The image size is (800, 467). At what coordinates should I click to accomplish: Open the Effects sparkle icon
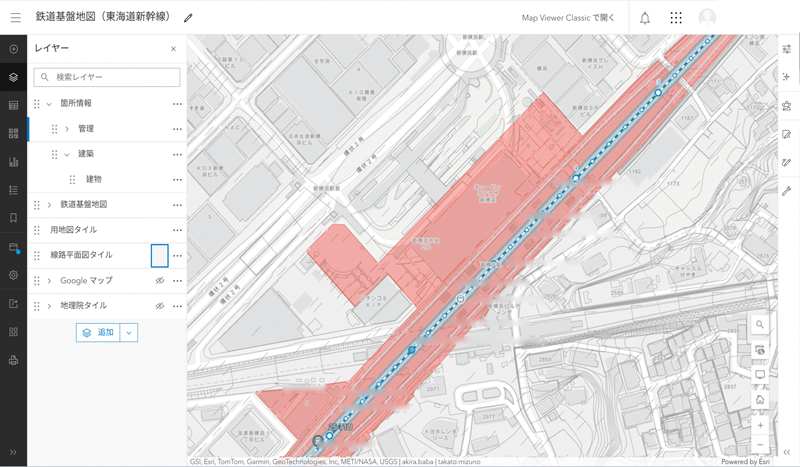(x=786, y=77)
